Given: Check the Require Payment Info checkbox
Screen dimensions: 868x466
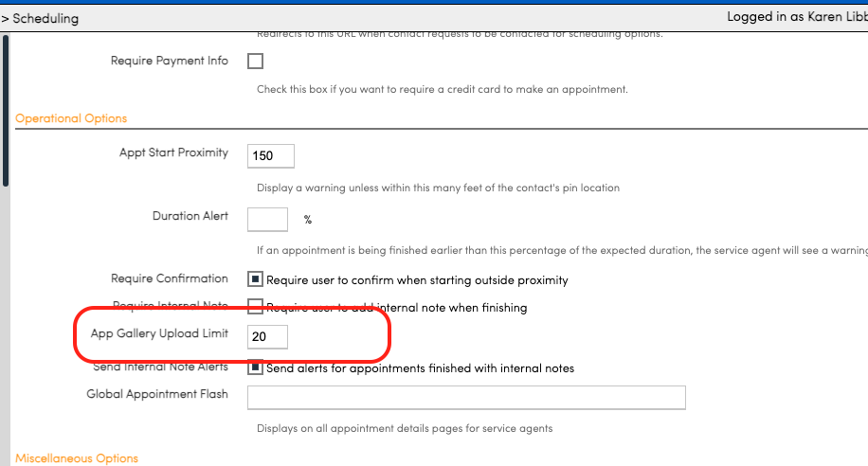Looking at the screenshot, I should coord(255,62).
